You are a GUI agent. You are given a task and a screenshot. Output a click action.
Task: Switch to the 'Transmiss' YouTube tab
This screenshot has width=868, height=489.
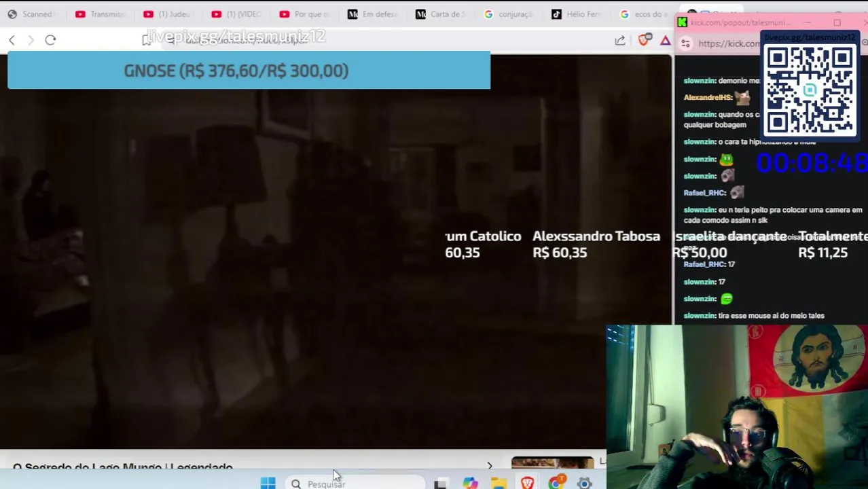tap(102, 14)
